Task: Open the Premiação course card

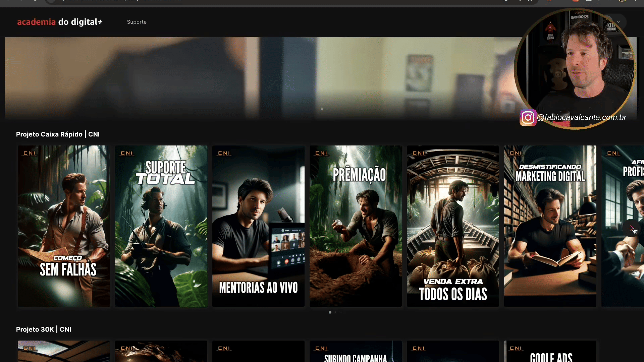Action: pyautogui.click(x=356, y=226)
